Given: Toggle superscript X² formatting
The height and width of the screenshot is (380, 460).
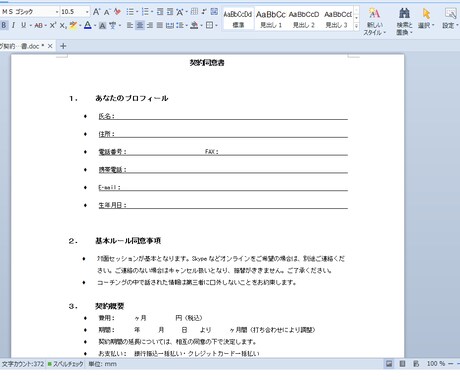Looking at the screenshot, I should pyautogui.click(x=53, y=25).
